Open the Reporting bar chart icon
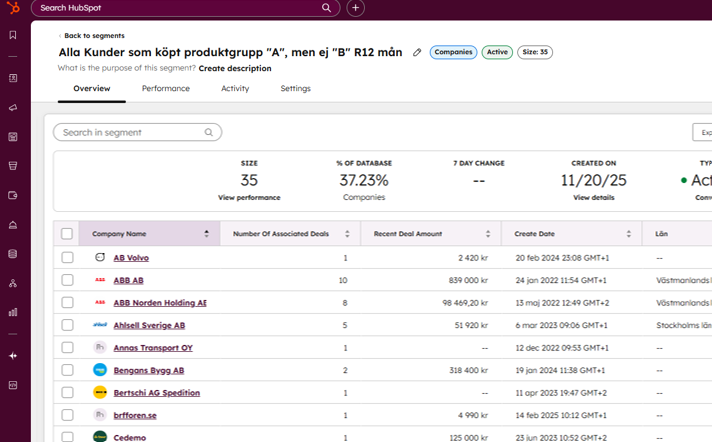 (x=13, y=312)
